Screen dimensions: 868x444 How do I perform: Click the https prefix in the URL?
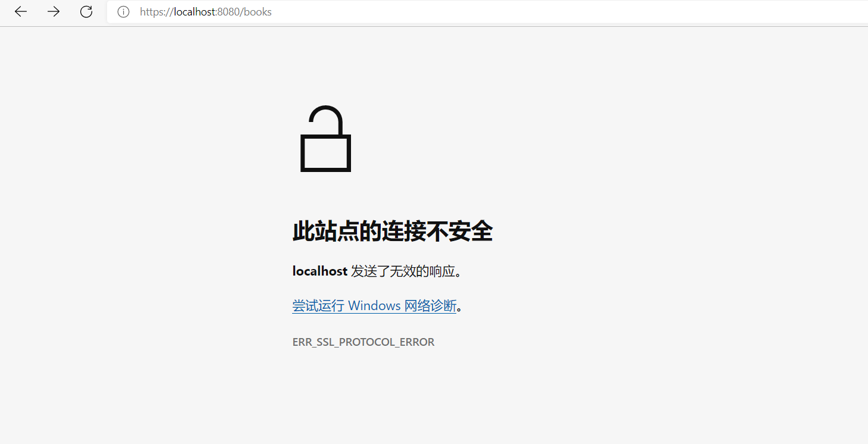click(x=152, y=12)
